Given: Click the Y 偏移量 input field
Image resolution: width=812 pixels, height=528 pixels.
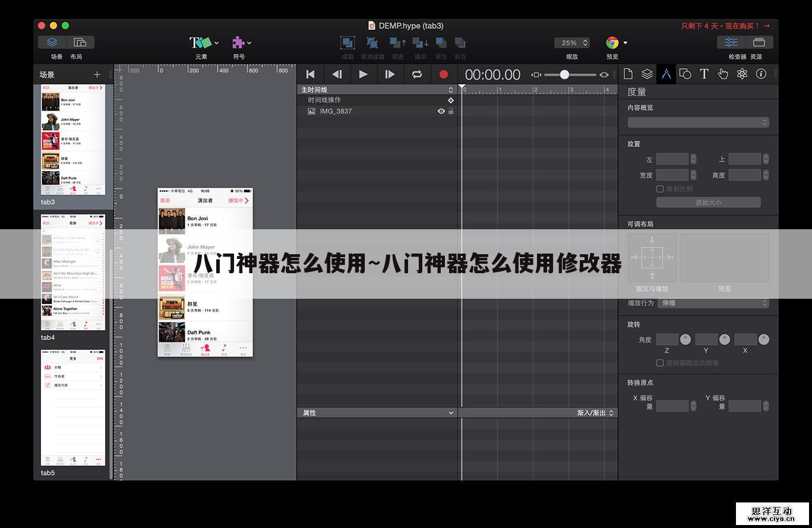Looking at the screenshot, I should point(745,406).
